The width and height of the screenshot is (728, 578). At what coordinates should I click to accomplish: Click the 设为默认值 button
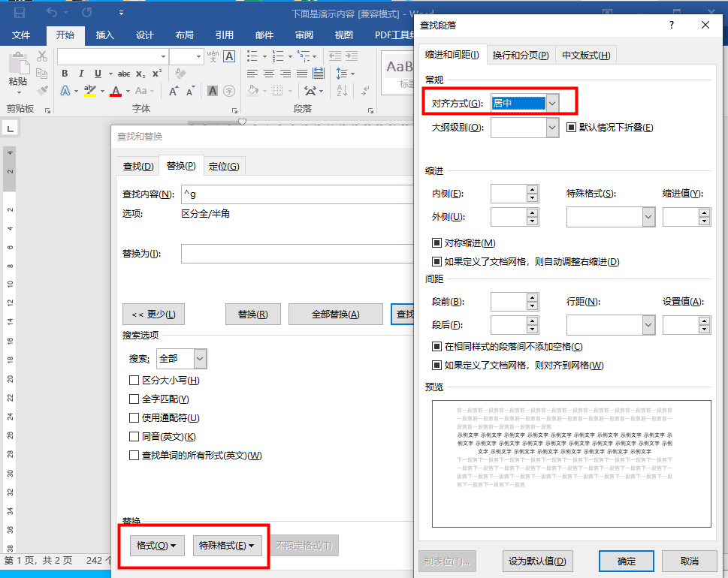point(537,561)
